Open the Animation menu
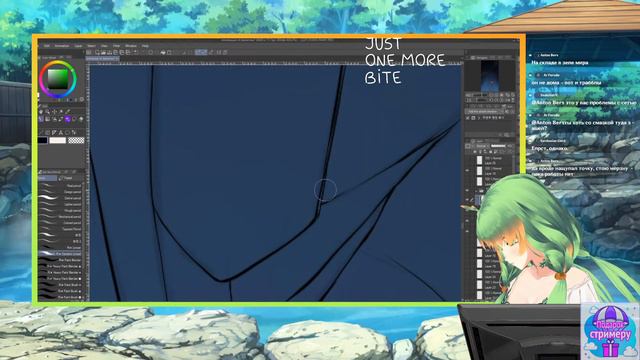640x360 pixels. [x=62, y=46]
